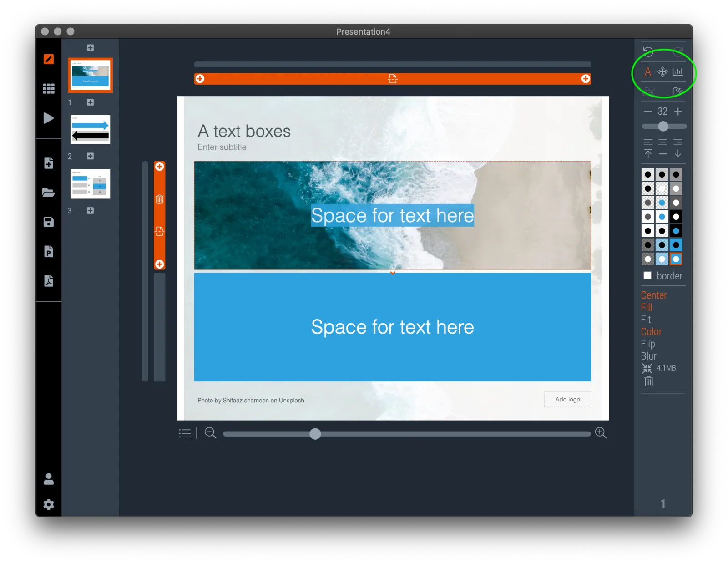728x564 pixels.
Task: Toggle the Flip image option
Action: pyautogui.click(x=648, y=344)
